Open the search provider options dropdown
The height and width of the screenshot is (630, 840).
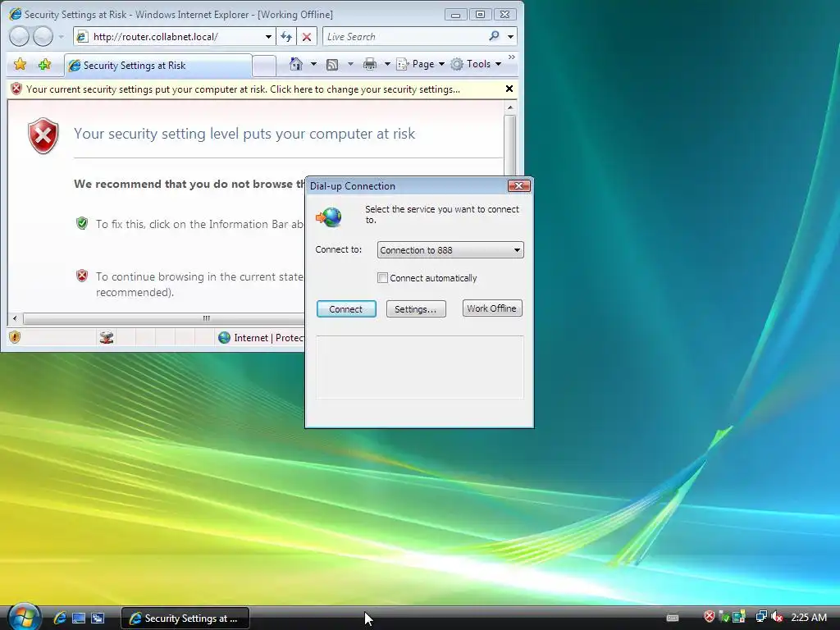(x=510, y=36)
